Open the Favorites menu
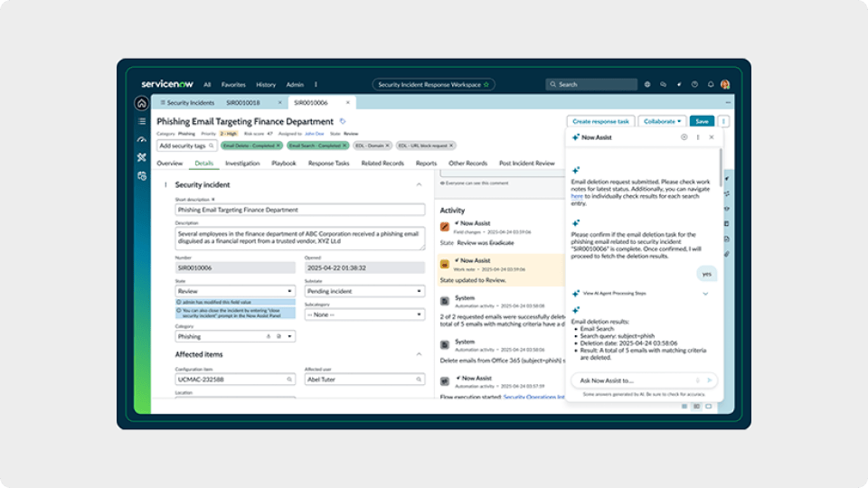Viewport: 868px width, 488px height. [x=233, y=84]
